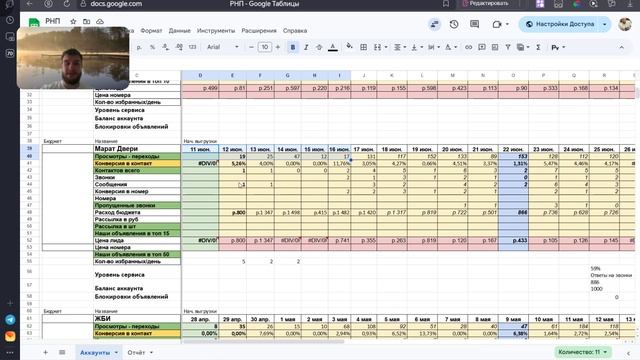Screen dimensions: 640x360
Task: Format selection as percent
Action: pos(152,47)
